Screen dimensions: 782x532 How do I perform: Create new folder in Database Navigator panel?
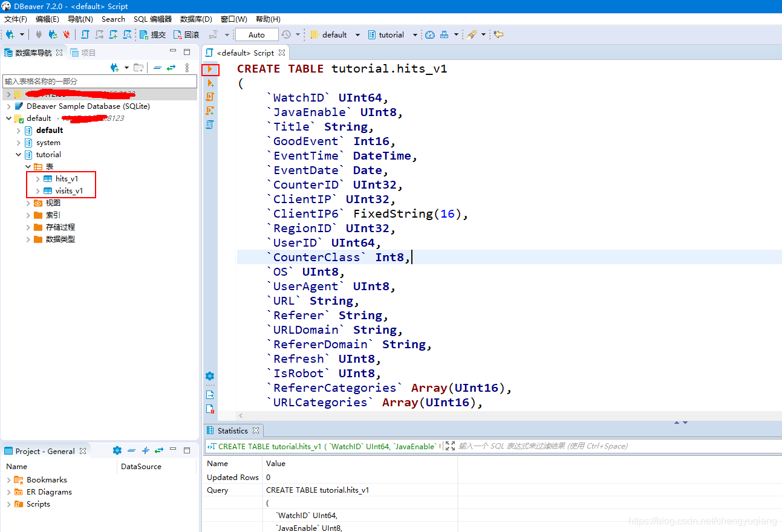click(x=138, y=68)
